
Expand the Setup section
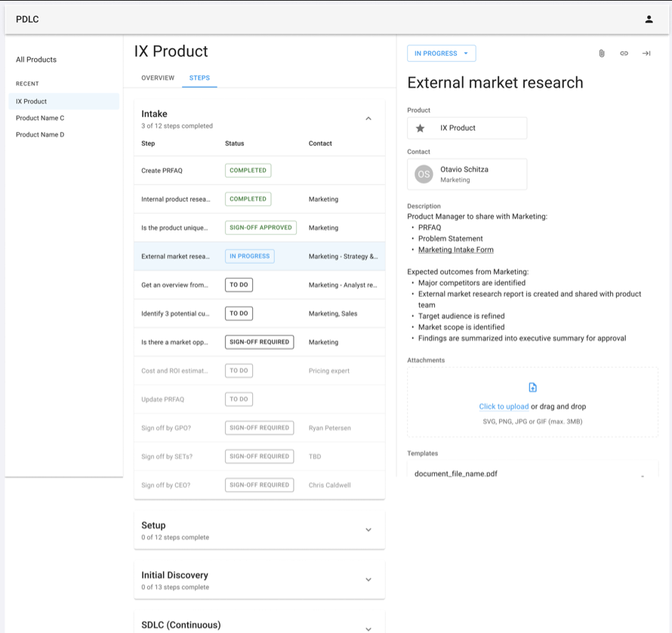[x=368, y=530]
